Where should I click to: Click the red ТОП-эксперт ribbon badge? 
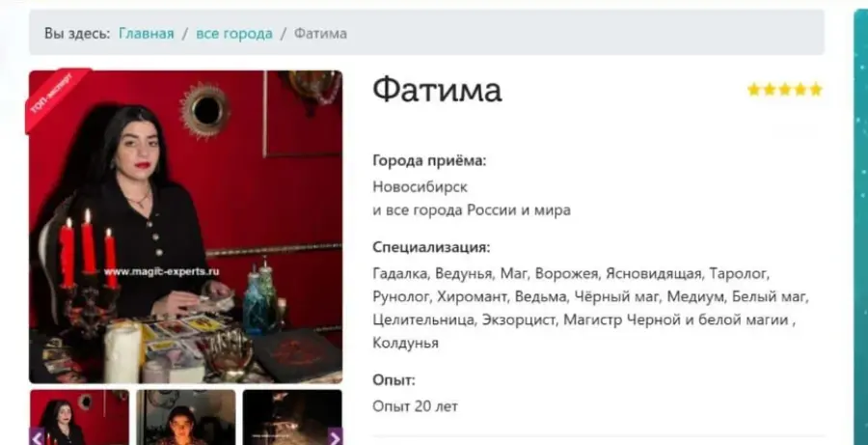[54, 97]
